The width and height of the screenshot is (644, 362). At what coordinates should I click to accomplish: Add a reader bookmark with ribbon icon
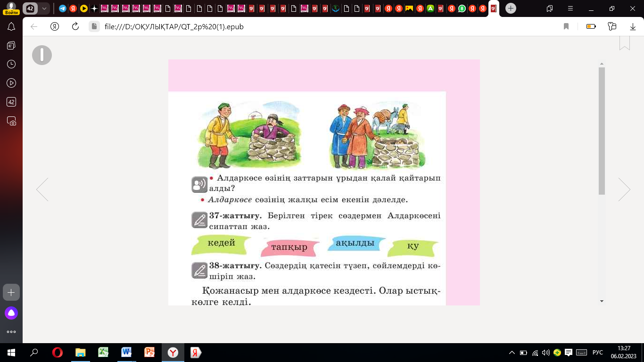tap(625, 42)
